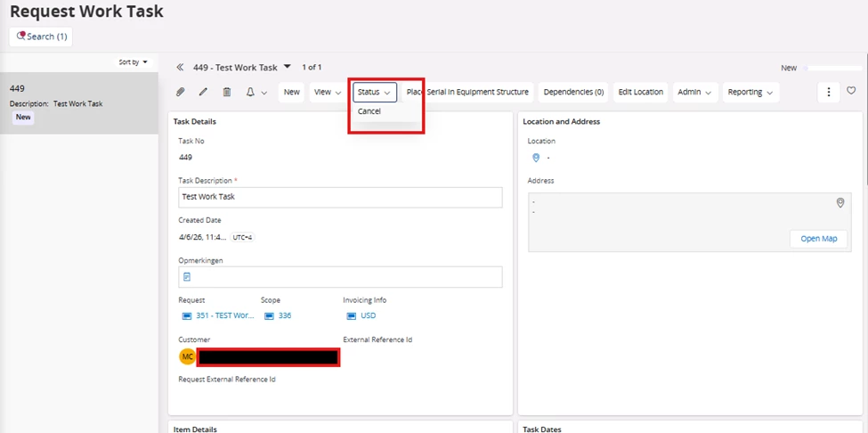Click the status progress bar near New
The image size is (868, 433).
tap(832, 68)
